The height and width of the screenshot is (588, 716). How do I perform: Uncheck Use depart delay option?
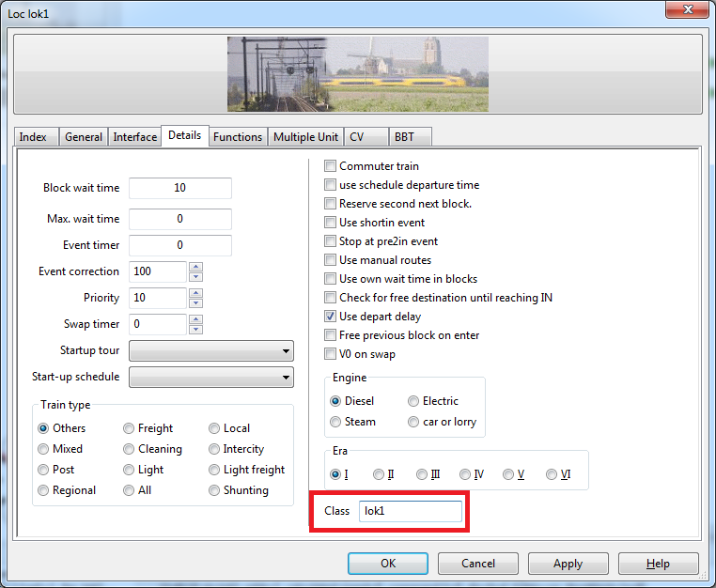click(331, 317)
